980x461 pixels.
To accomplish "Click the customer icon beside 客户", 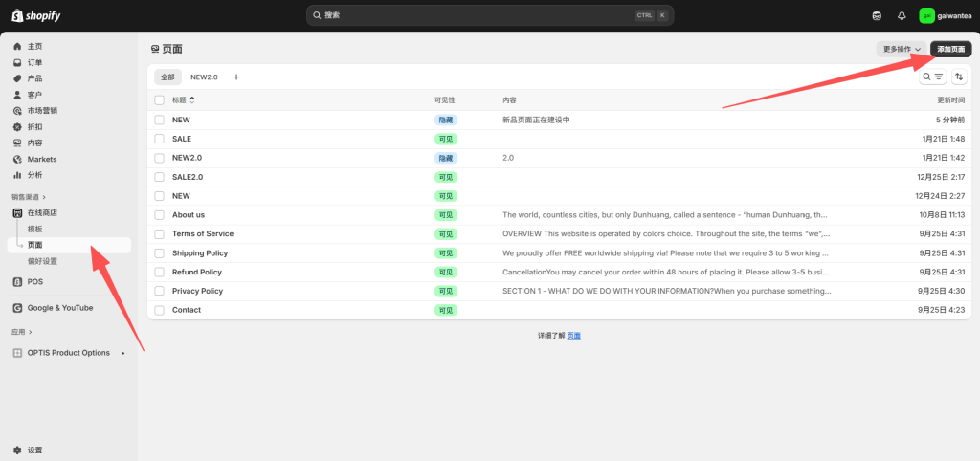I will (17, 95).
